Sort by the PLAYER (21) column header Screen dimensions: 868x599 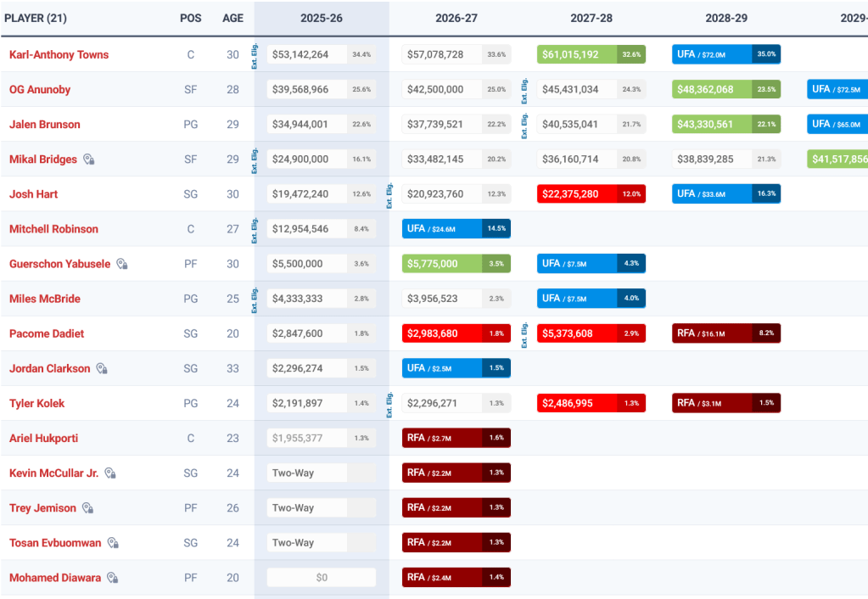[x=39, y=18]
